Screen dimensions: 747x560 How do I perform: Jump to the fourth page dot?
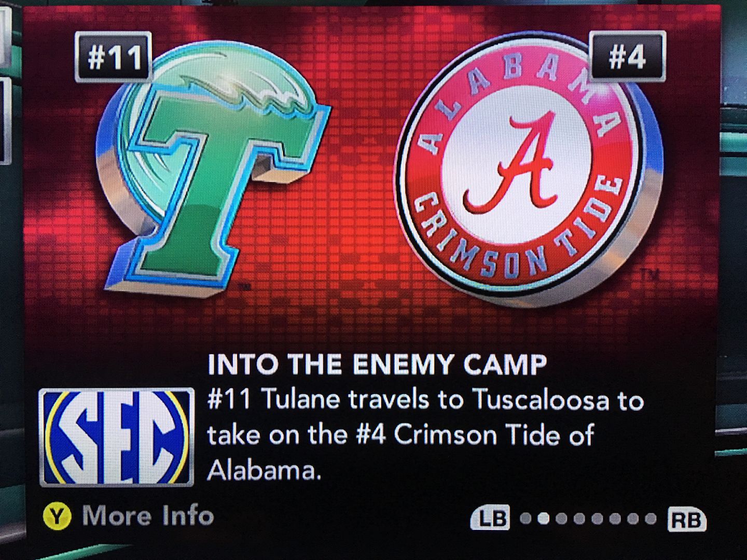579,519
